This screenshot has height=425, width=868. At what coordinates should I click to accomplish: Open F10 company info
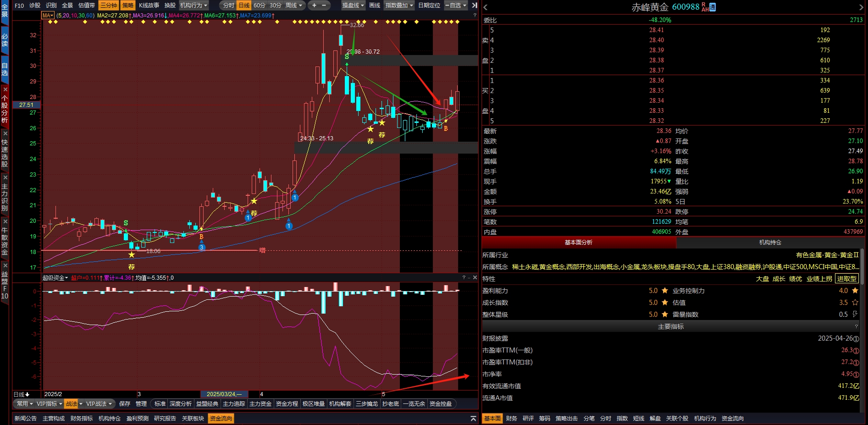click(x=19, y=6)
